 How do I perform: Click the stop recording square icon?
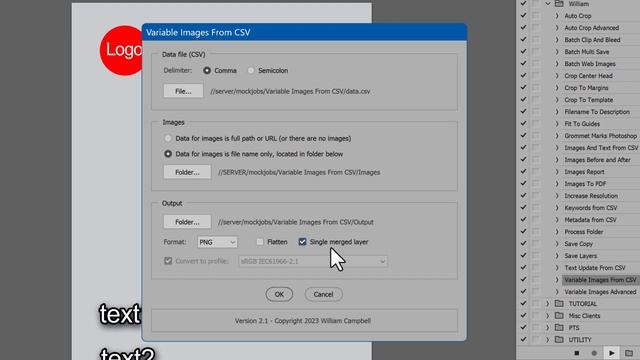point(577,353)
